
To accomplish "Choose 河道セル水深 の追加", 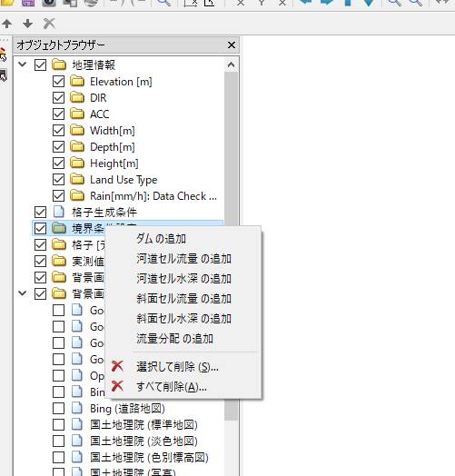I will (183, 279).
